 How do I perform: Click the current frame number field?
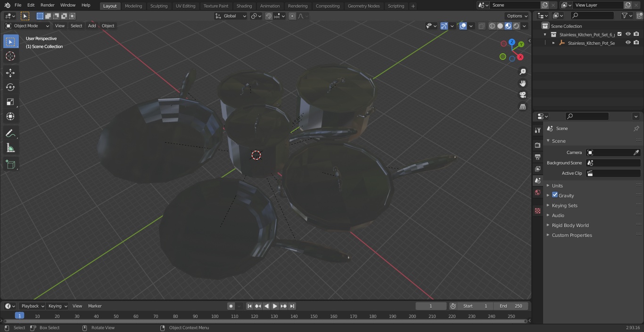(x=430, y=306)
